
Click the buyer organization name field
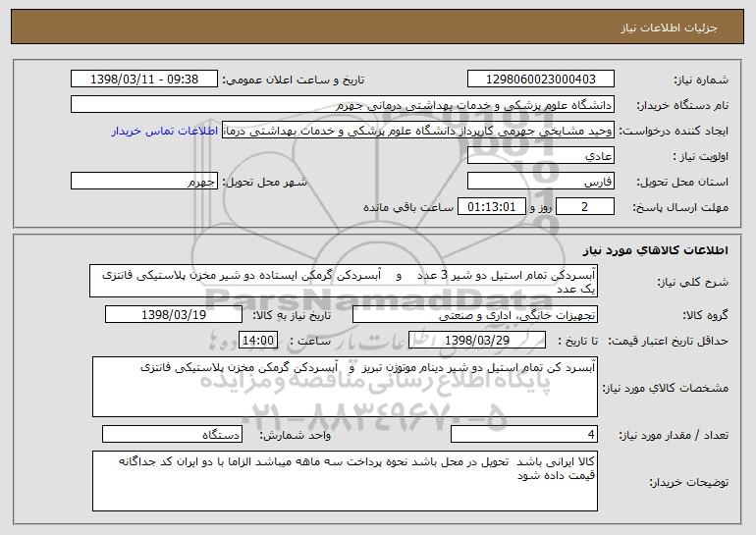pyautogui.click(x=343, y=104)
